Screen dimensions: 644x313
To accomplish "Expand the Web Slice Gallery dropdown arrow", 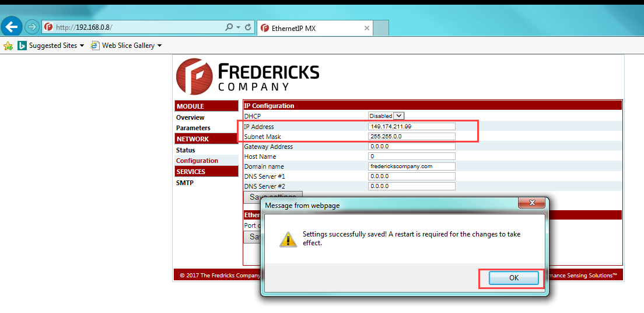I will [159, 46].
